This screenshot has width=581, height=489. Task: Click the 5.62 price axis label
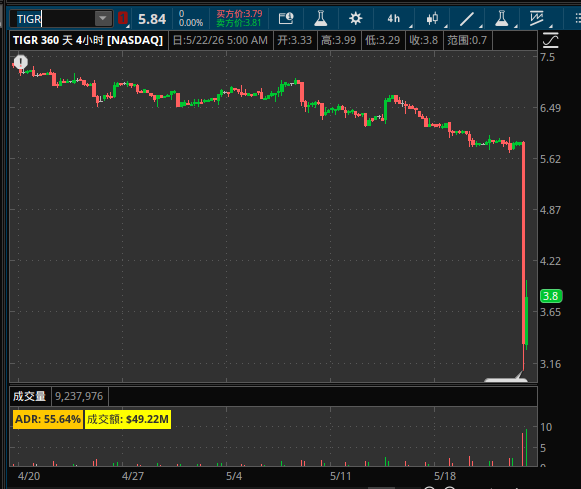click(550, 159)
